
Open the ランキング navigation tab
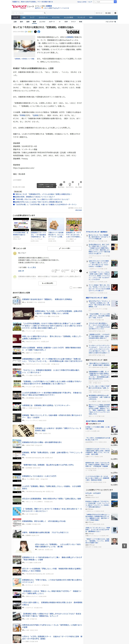(x=81, y=17)
